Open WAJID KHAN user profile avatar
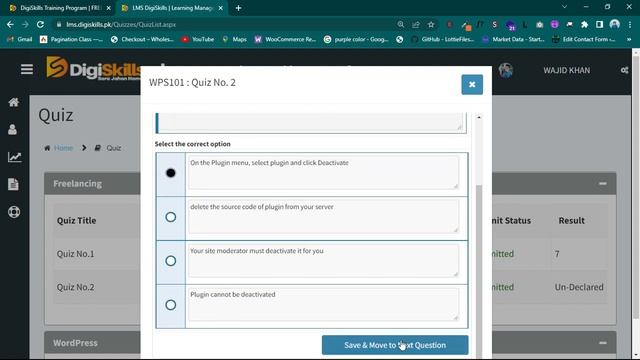The image size is (640, 360). click(505, 70)
